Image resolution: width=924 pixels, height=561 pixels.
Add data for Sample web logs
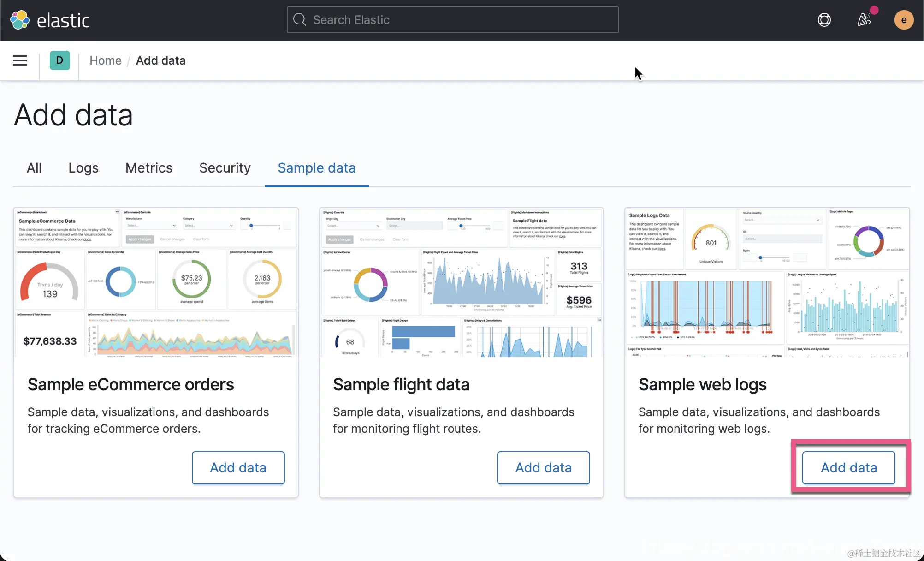(x=848, y=467)
